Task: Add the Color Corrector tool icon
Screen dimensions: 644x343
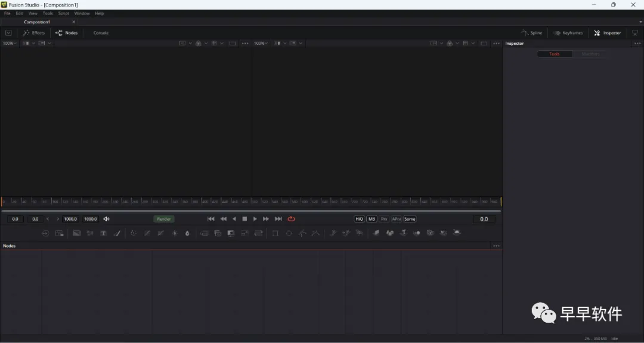Action: tap(134, 233)
